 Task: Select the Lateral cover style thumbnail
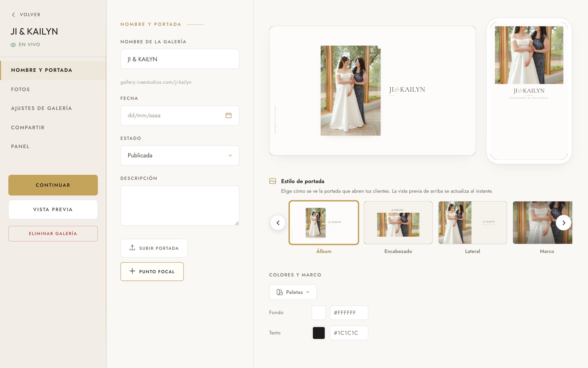point(473,223)
